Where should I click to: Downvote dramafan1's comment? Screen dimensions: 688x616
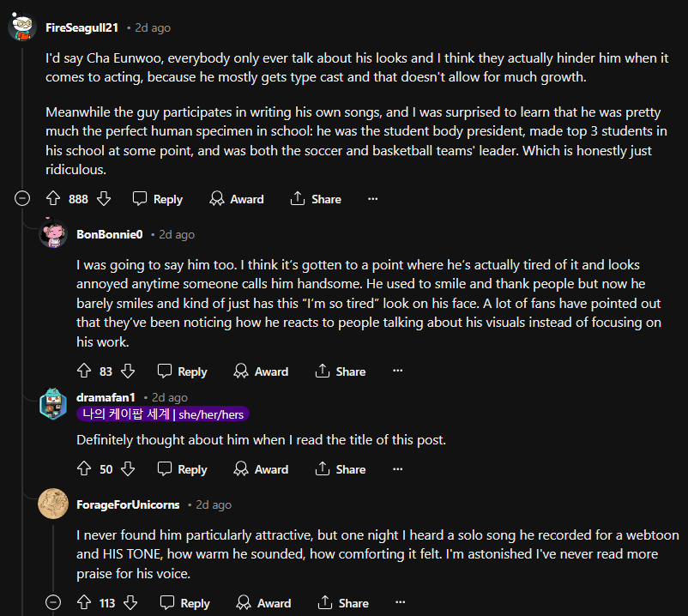(128, 469)
